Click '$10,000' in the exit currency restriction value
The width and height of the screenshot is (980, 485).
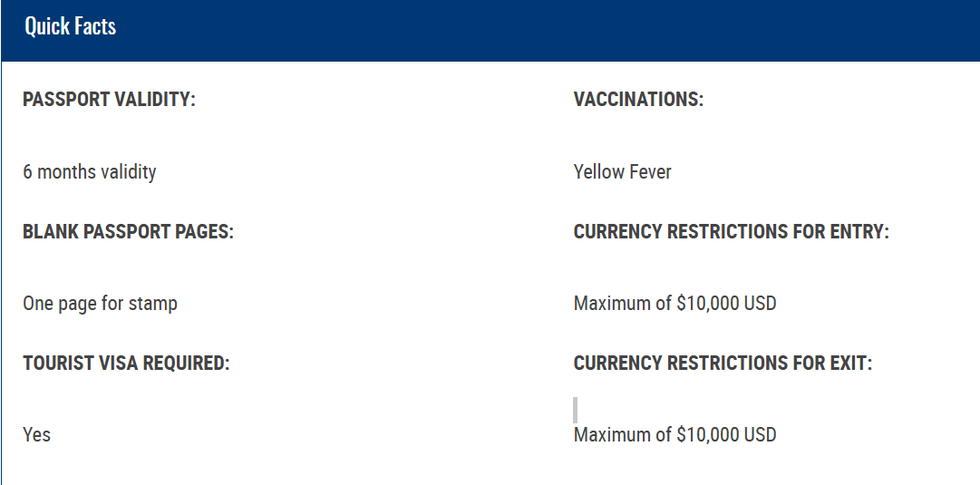[707, 434]
